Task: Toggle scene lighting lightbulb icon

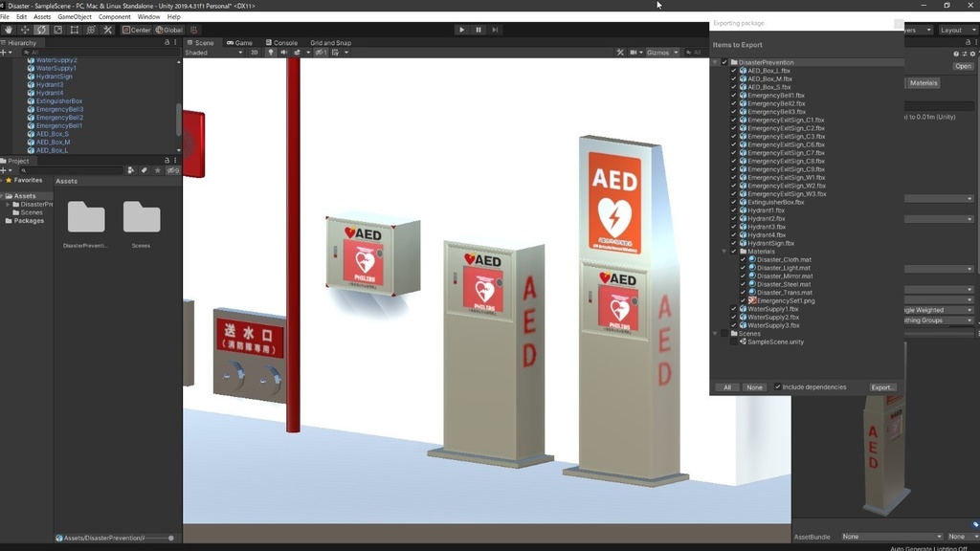Action: click(271, 53)
